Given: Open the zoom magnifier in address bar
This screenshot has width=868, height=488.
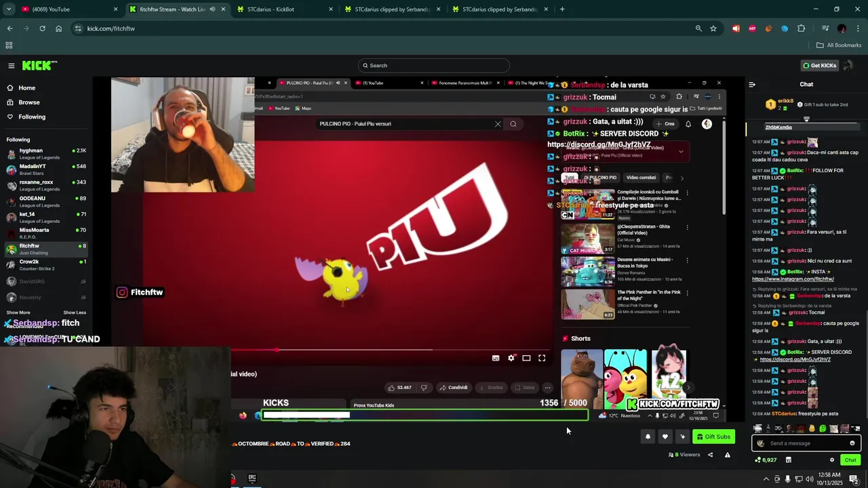Looking at the screenshot, I should 698,28.
